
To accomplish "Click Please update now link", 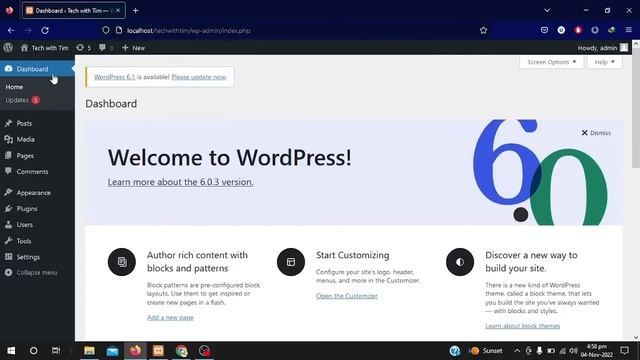I will (199, 77).
